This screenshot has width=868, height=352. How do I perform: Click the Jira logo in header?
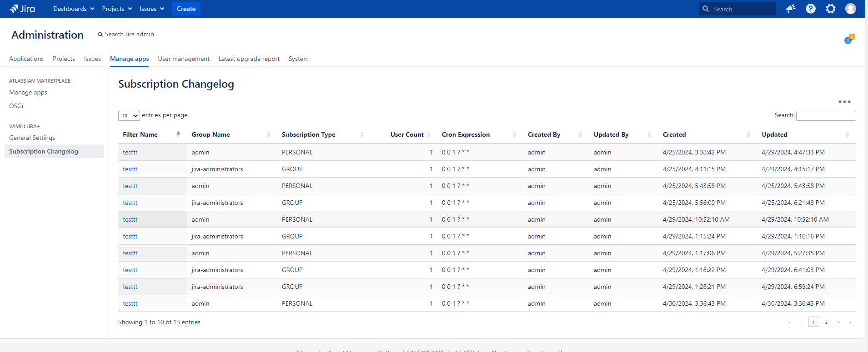(x=22, y=9)
